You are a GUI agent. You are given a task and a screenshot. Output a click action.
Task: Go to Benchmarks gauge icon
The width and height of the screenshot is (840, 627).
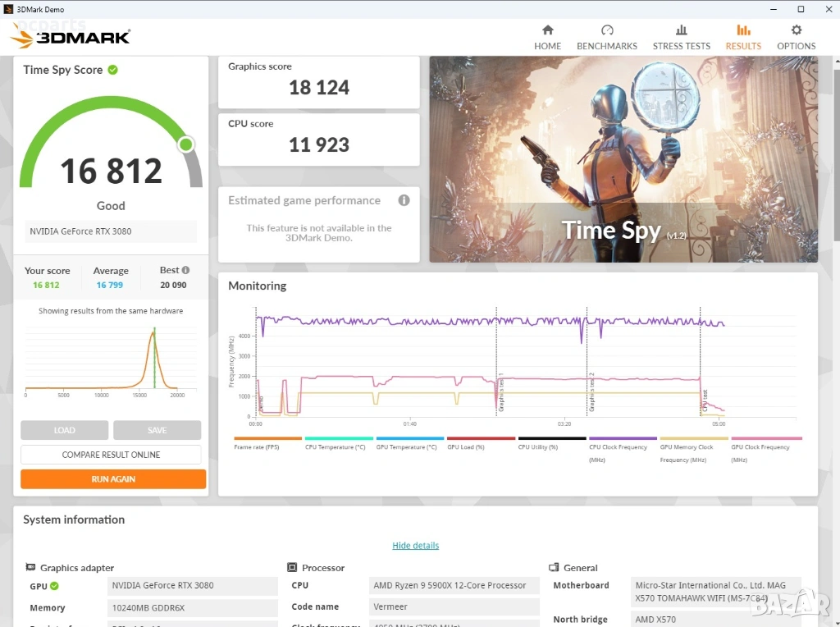click(x=607, y=30)
